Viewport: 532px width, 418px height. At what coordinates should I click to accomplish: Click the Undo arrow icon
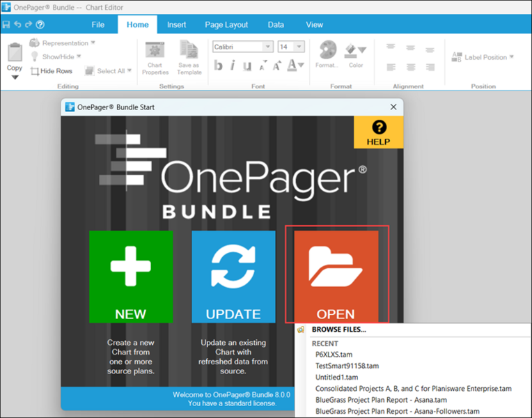[17, 24]
